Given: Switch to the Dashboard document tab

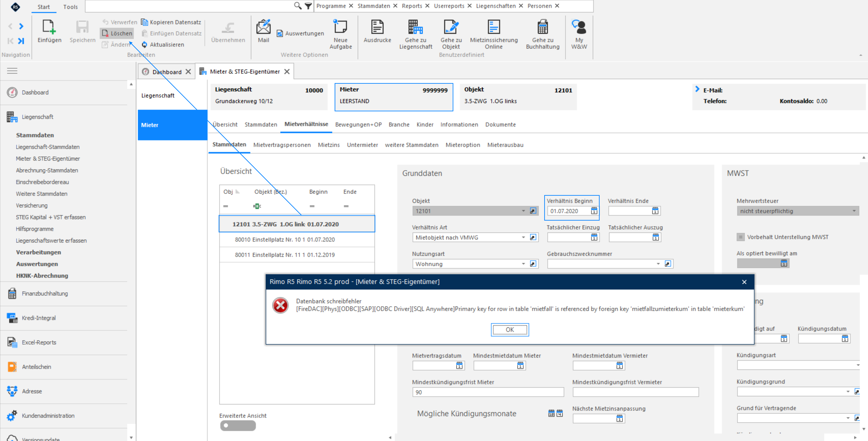Looking at the screenshot, I should 166,72.
